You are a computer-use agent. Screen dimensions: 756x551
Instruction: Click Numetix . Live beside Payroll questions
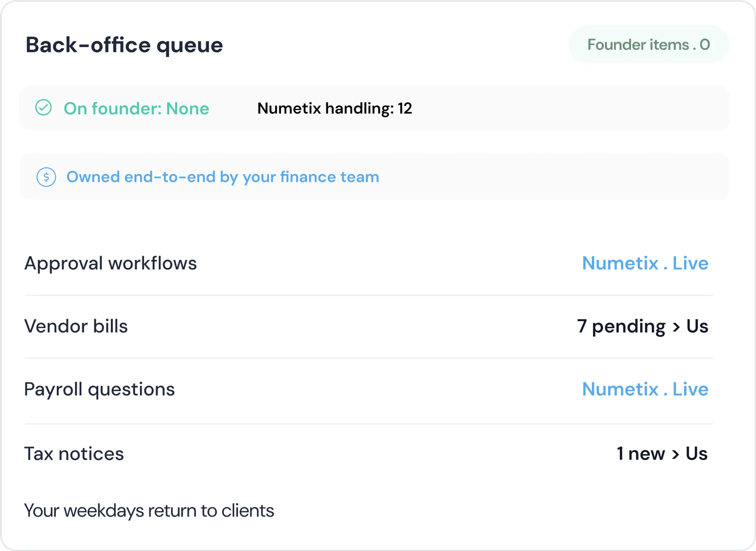coord(645,389)
